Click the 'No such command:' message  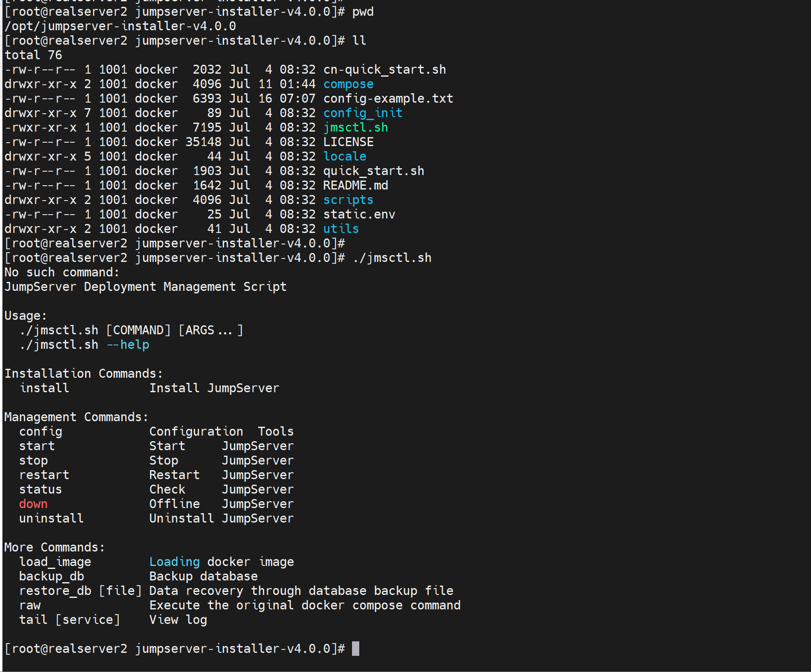62,273
